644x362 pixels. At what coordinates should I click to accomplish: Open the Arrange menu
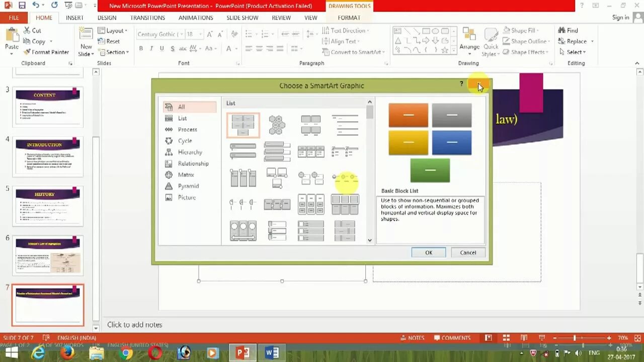(469, 41)
